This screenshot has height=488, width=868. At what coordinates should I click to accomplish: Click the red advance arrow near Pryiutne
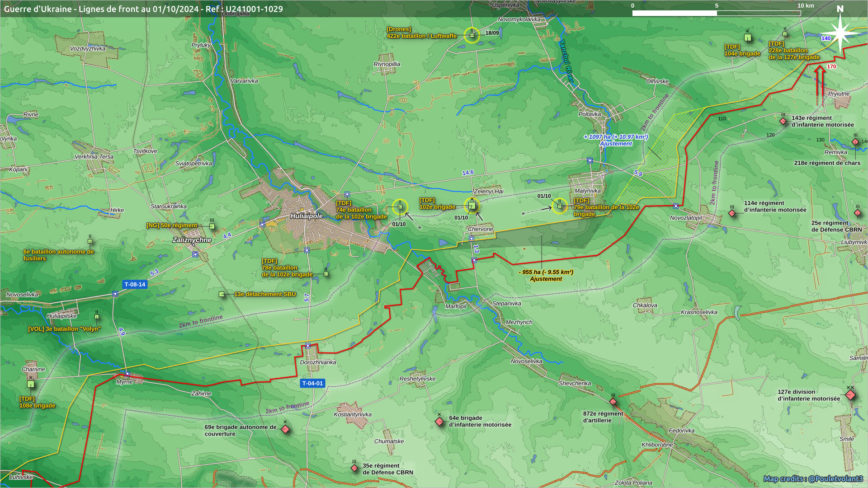820,85
